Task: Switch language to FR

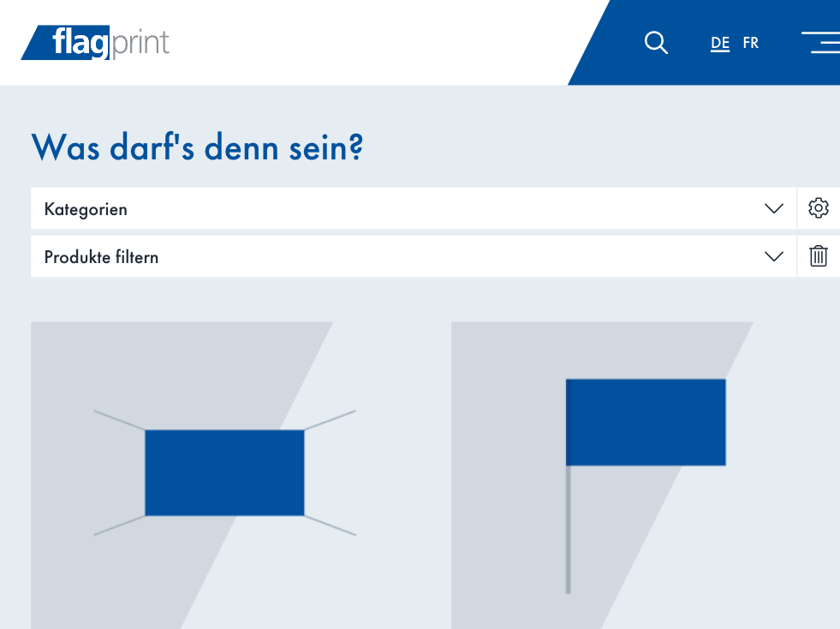Action: (751, 43)
